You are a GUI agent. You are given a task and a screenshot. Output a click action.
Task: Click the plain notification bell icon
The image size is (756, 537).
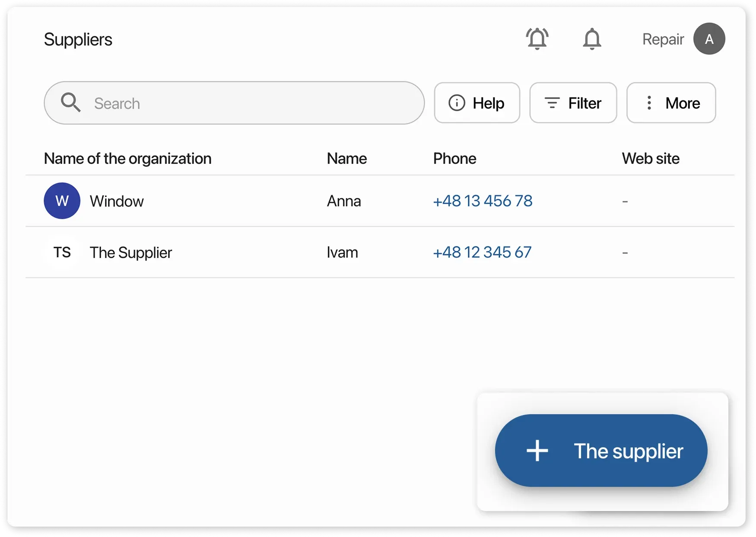click(x=592, y=38)
